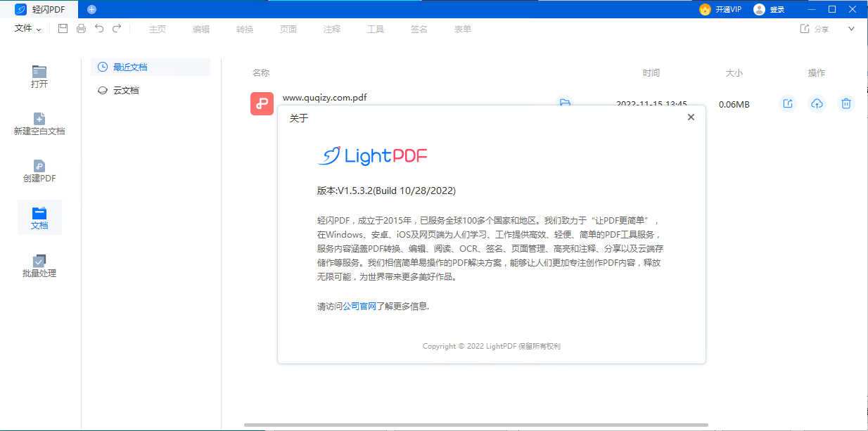This screenshot has height=431, width=868.
Task: Select the 创建PDF sidebar icon
Action: click(x=39, y=169)
